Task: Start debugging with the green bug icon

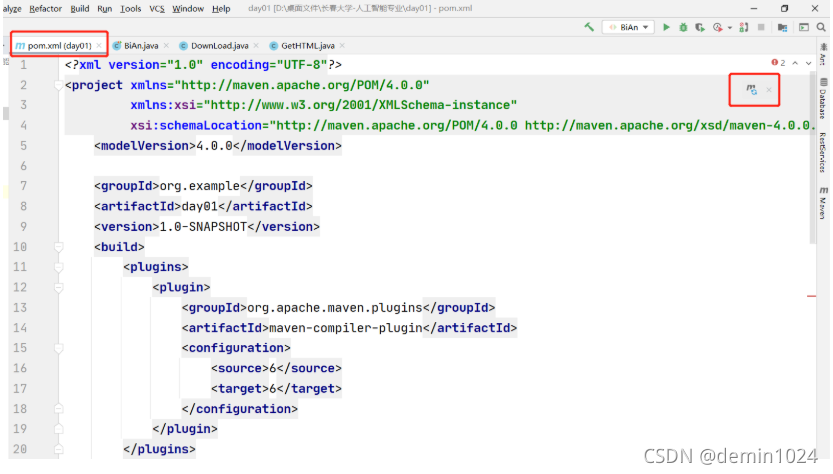Action: coord(683,27)
